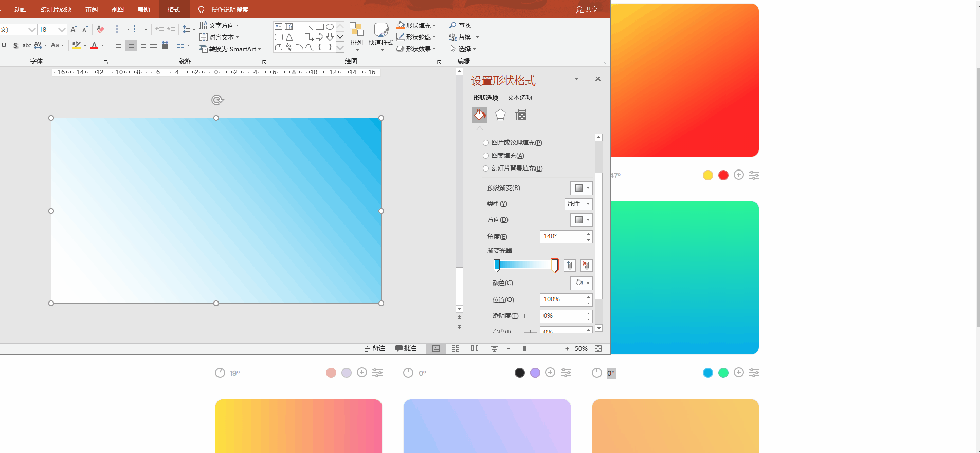Click the Share (共享) button

tap(587, 9)
